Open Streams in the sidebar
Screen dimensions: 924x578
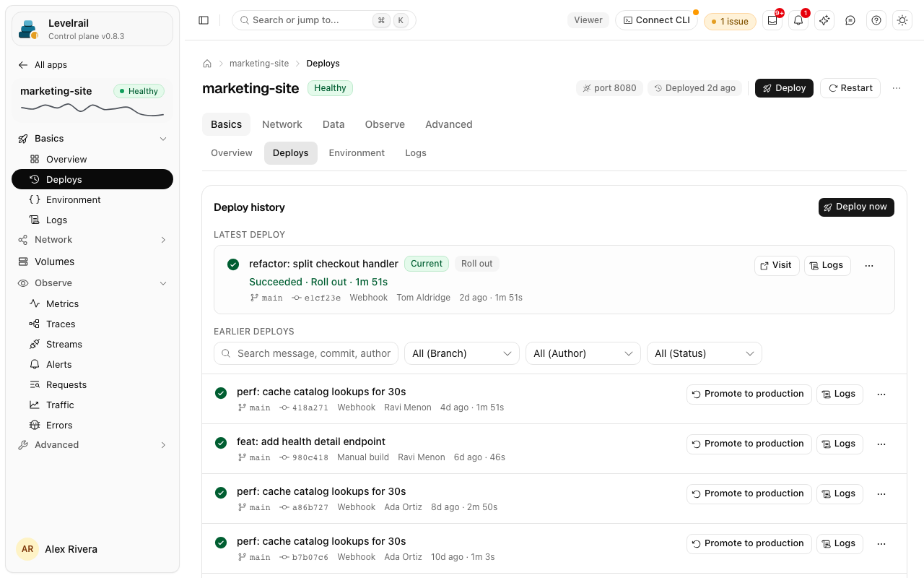92,345
